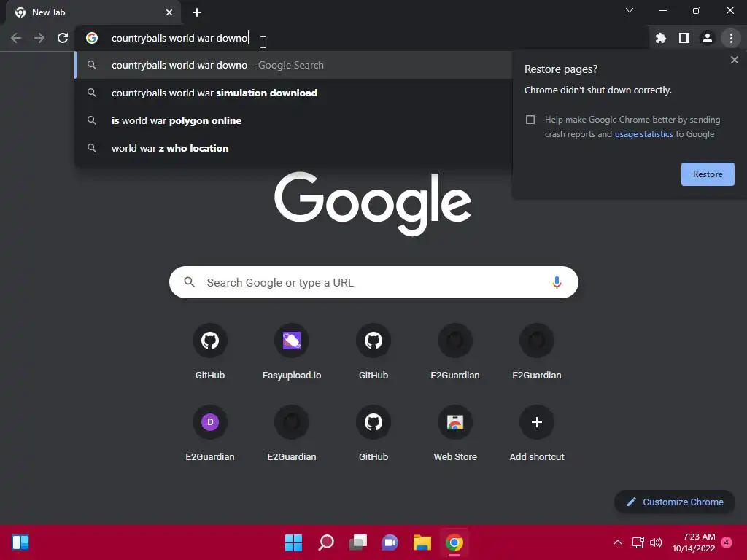This screenshot has width=747, height=560.
Task: Click the Google icon in address bar
Action: (x=92, y=38)
